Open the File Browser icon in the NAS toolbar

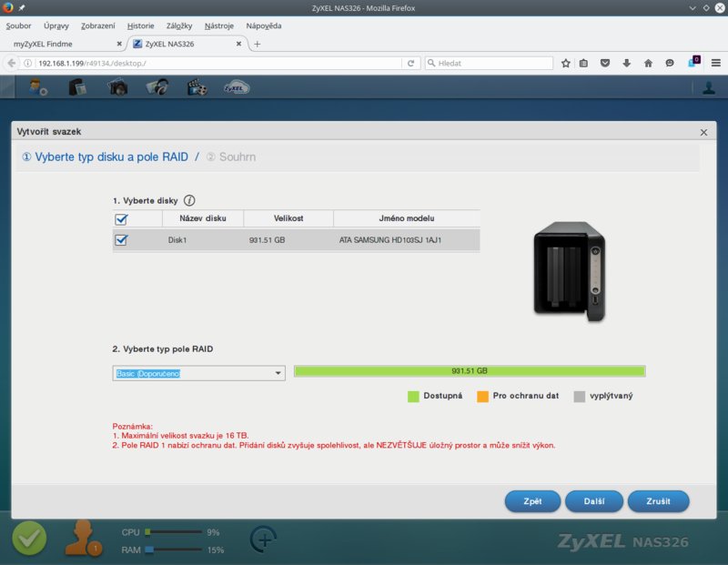tap(77, 87)
